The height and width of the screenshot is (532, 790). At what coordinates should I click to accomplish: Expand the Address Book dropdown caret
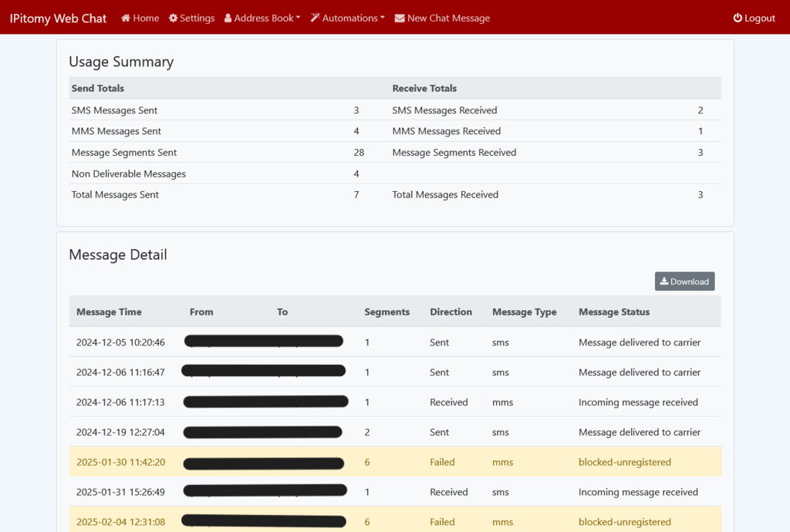tap(298, 19)
